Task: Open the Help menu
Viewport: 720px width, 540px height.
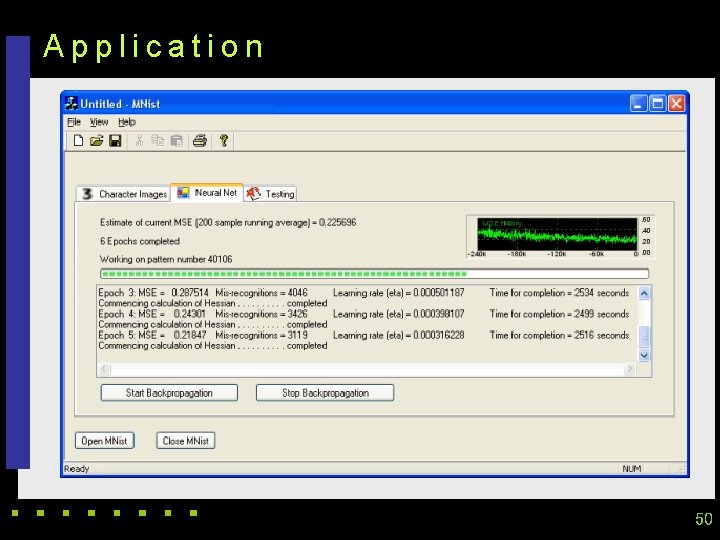Action: point(127,122)
